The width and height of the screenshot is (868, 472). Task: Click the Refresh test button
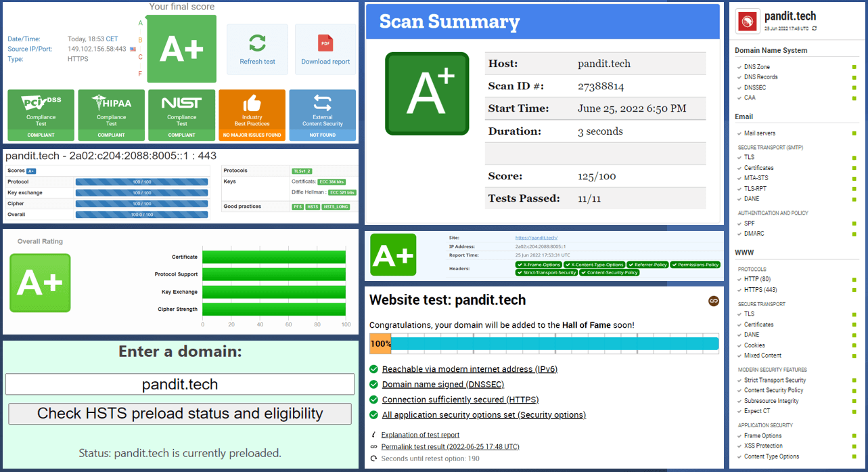pyautogui.click(x=257, y=49)
